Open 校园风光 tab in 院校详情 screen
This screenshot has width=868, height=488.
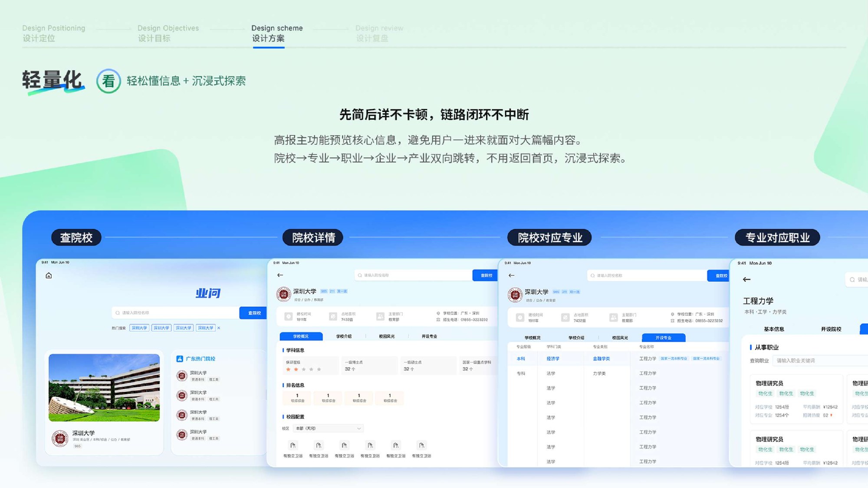tap(387, 336)
